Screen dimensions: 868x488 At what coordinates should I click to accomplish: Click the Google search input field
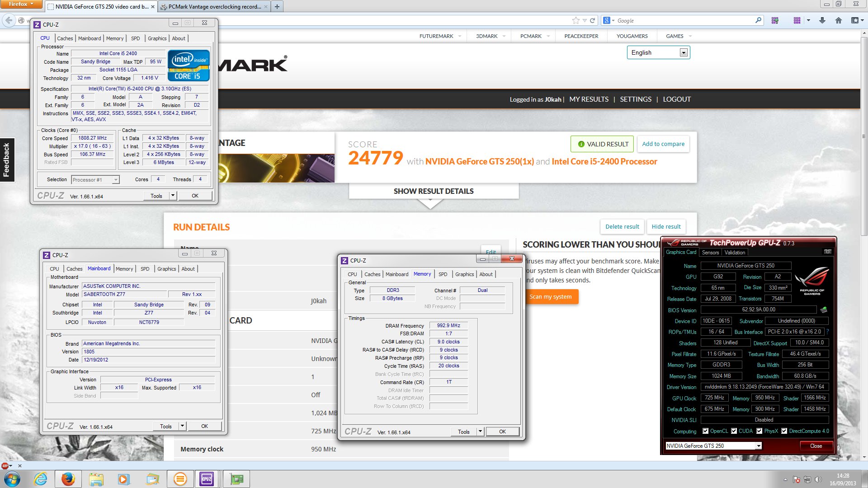point(685,20)
